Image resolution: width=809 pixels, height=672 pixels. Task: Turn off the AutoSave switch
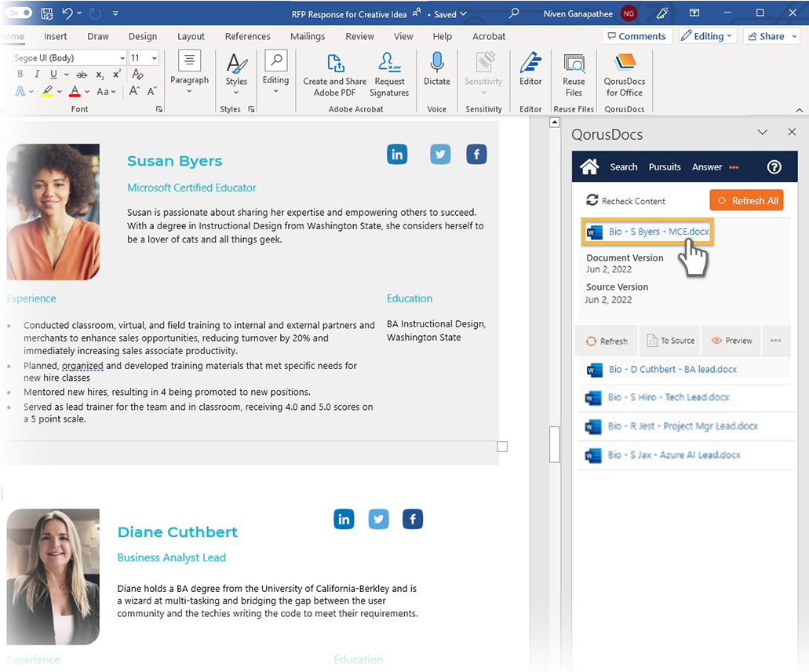[20, 13]
